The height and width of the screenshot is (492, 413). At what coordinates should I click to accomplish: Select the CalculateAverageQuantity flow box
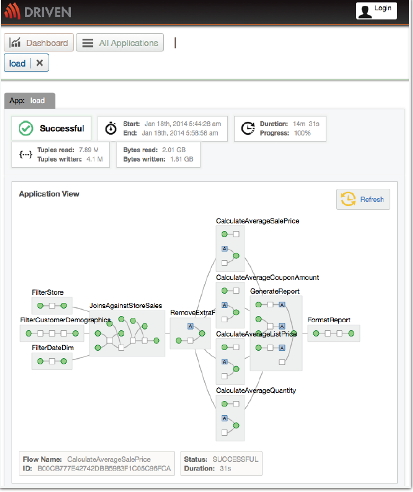[230, 418]
